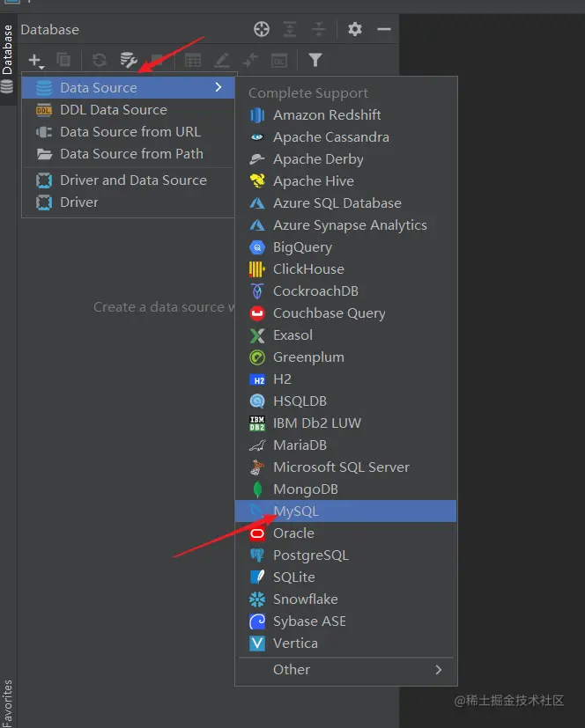Screen dimensions: 585x728
Task: Select ClickHouse data source
Action: [x=345, y=269]
